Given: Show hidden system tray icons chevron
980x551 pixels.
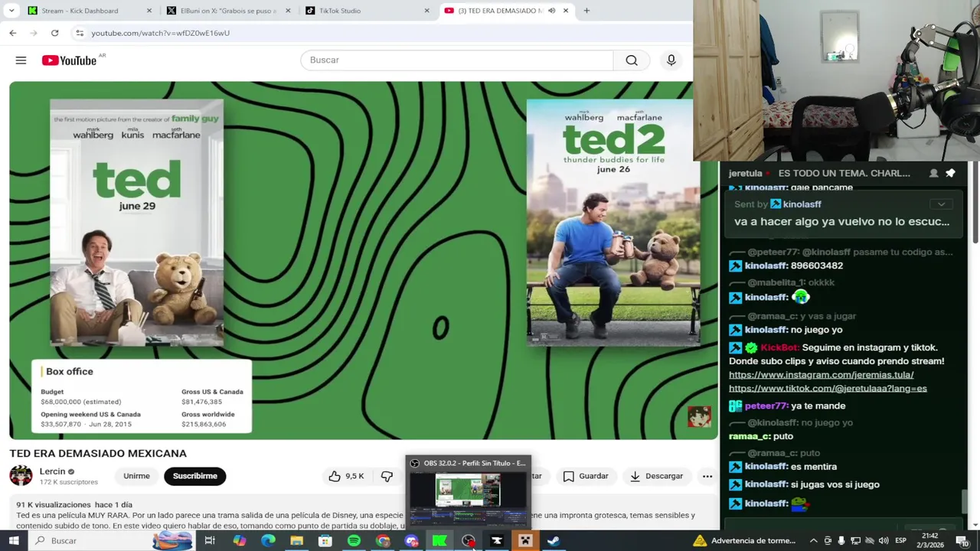Looking at the screenshot, I should click(x=813, y=541).
